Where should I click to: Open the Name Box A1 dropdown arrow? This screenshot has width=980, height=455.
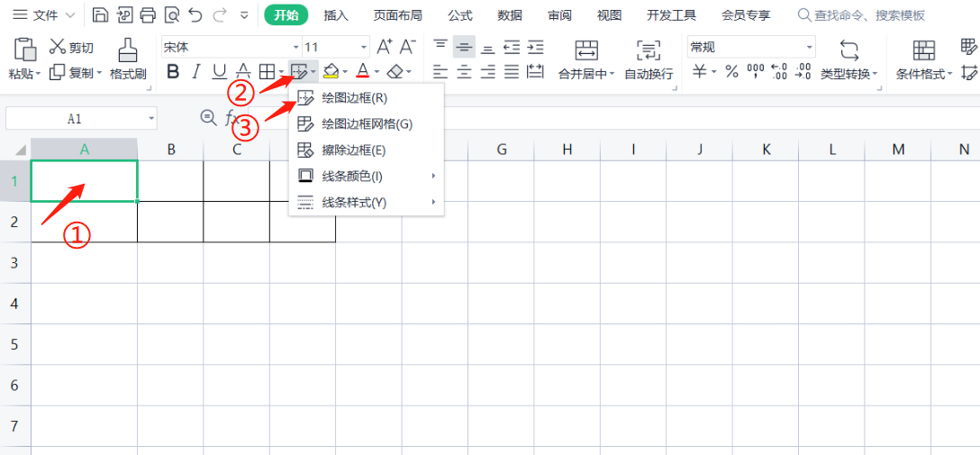coord(151,118)
